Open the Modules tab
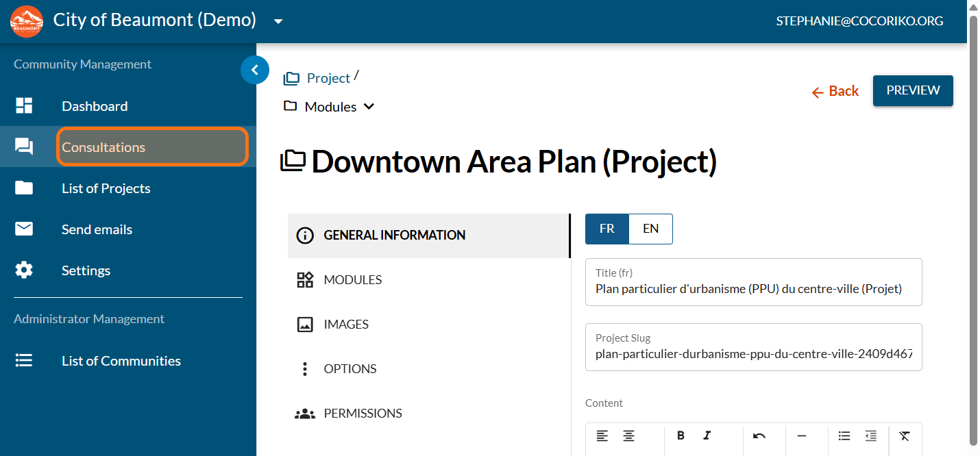980x456 pixels. coord(352,279)
